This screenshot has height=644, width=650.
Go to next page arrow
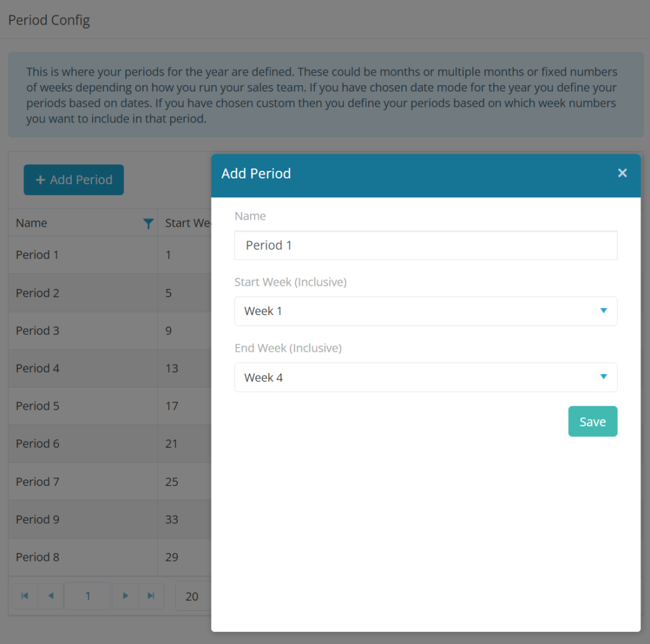point(125,596)
